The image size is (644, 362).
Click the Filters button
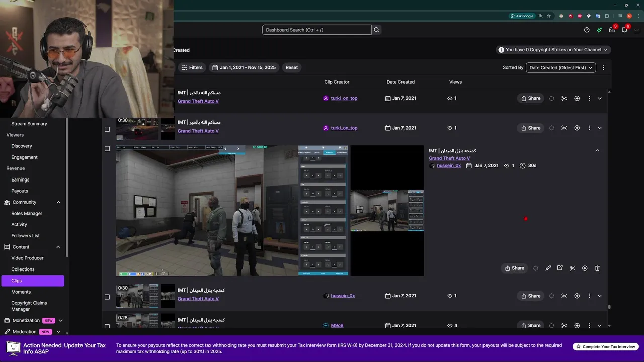point(192,67)
